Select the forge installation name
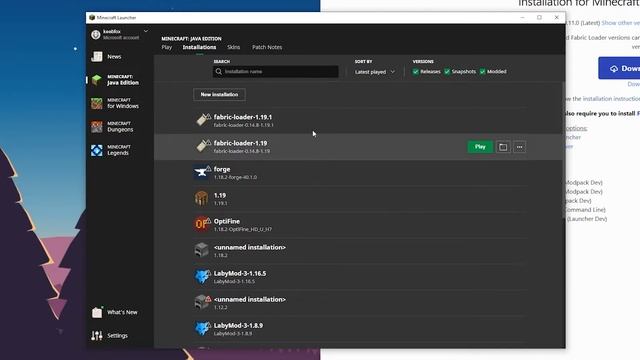This screenshot has height=360, width=640. point(222,169)
